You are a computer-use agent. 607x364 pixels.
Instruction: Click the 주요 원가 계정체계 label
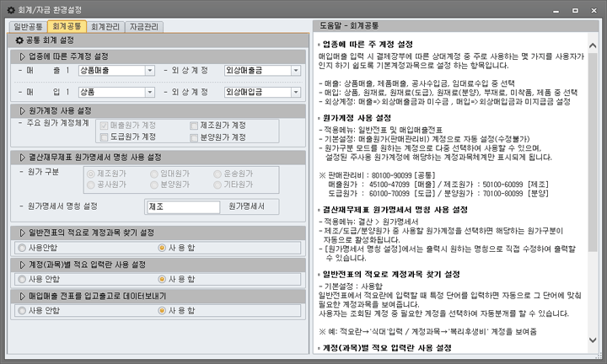click(x=57, y=123)
